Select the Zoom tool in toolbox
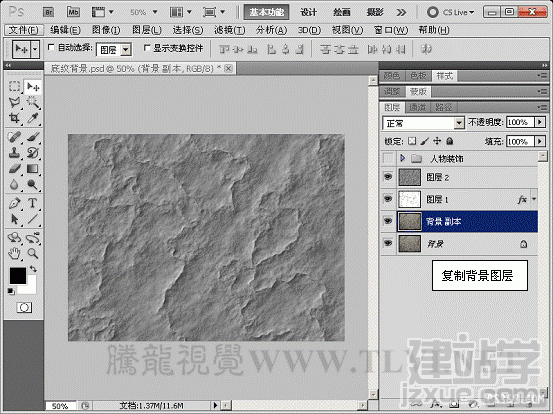This screenshot has width=553, height=414. (x=32, y=253)
